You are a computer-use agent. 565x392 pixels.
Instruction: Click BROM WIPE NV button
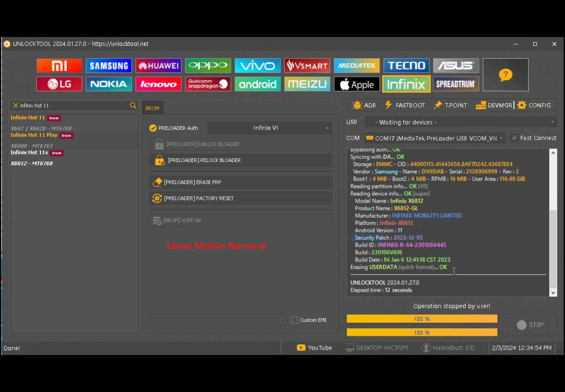[x=241, y=220]
